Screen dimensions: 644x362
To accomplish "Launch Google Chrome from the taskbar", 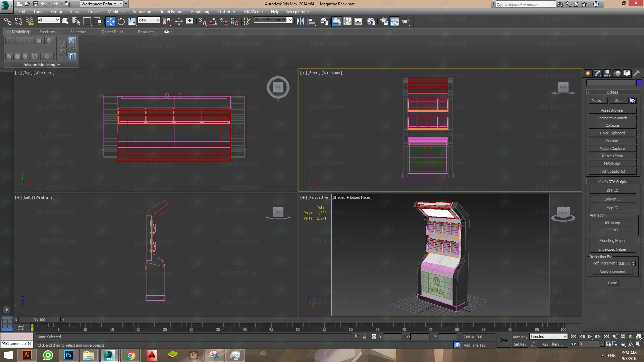I will point(130,355).
